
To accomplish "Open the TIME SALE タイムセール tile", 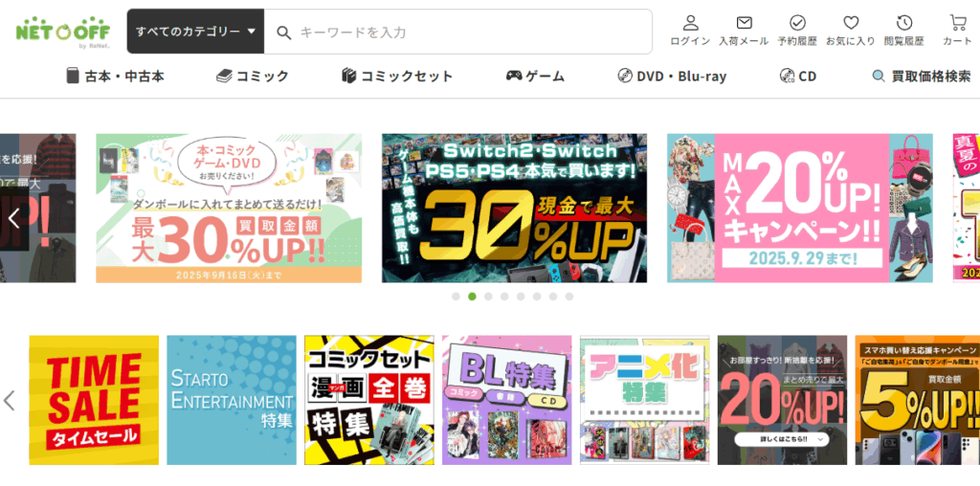I will (94, 401).
